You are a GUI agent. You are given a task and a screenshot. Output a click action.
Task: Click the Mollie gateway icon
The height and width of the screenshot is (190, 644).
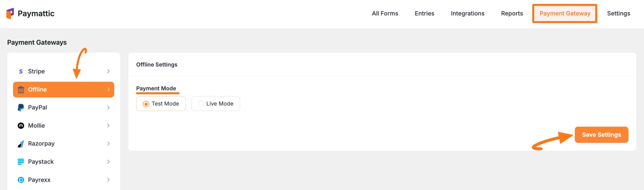point(21,125)
